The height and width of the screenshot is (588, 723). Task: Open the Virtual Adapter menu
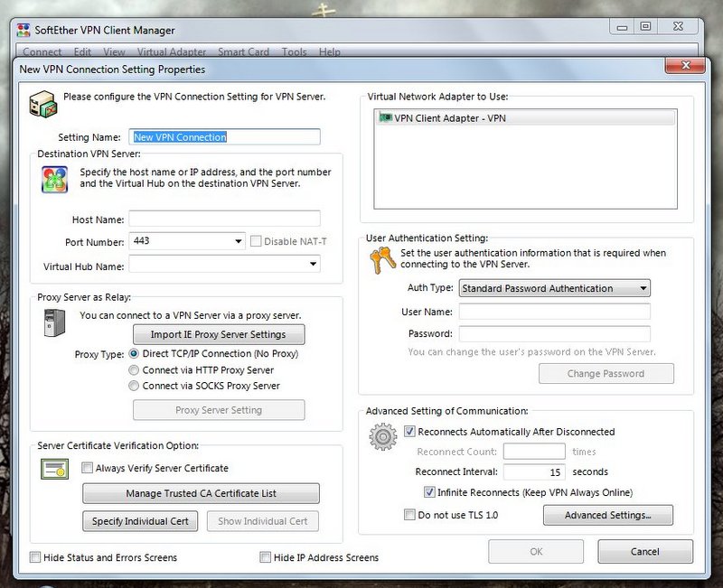(x=172, y=51)
